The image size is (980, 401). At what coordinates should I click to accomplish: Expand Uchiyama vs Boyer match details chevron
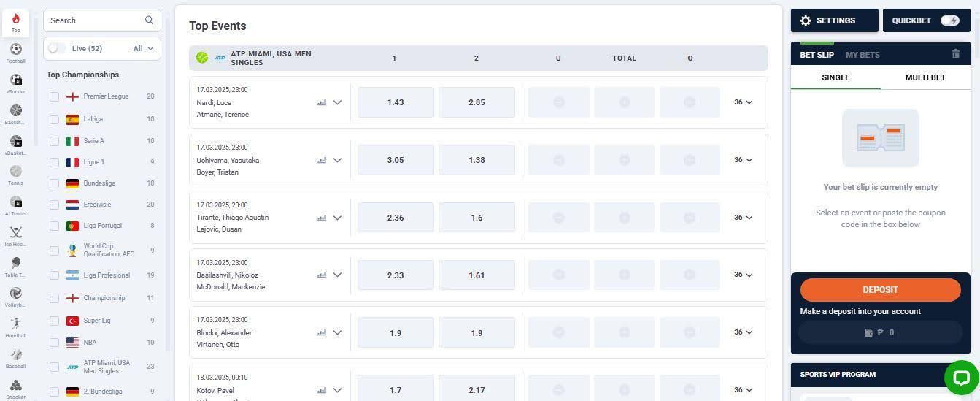pyautogui.click(x=337, y=160)
